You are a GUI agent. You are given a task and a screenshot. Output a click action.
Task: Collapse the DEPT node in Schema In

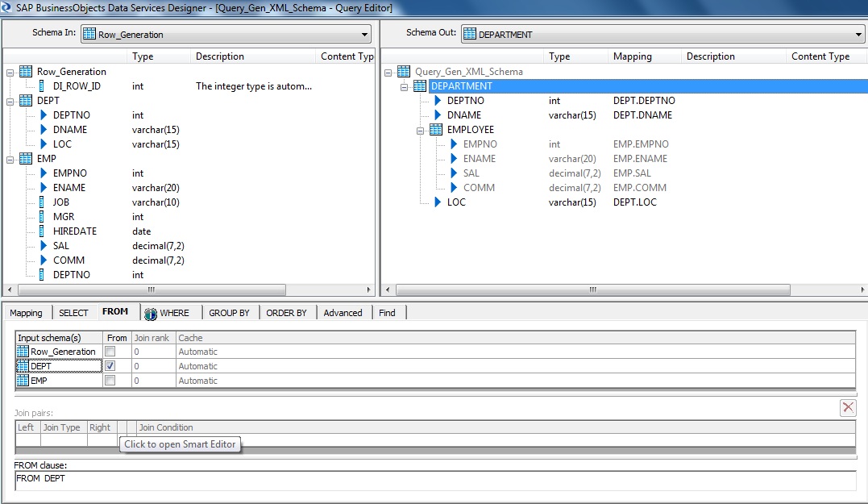click(x=10, y=102)
